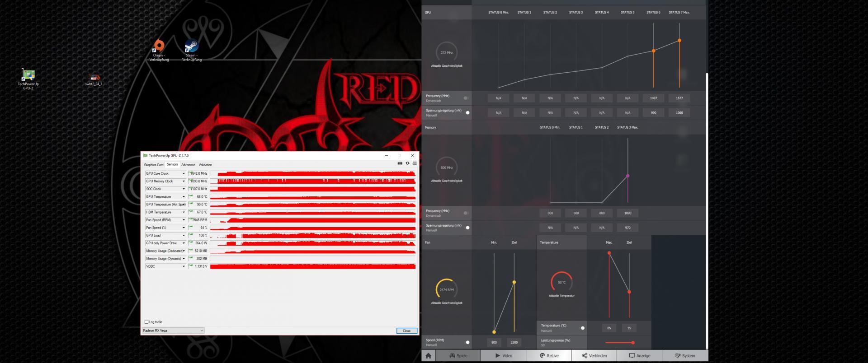
Task: Expand VDDC sensor dropdown
Action: tap(184, 266)
